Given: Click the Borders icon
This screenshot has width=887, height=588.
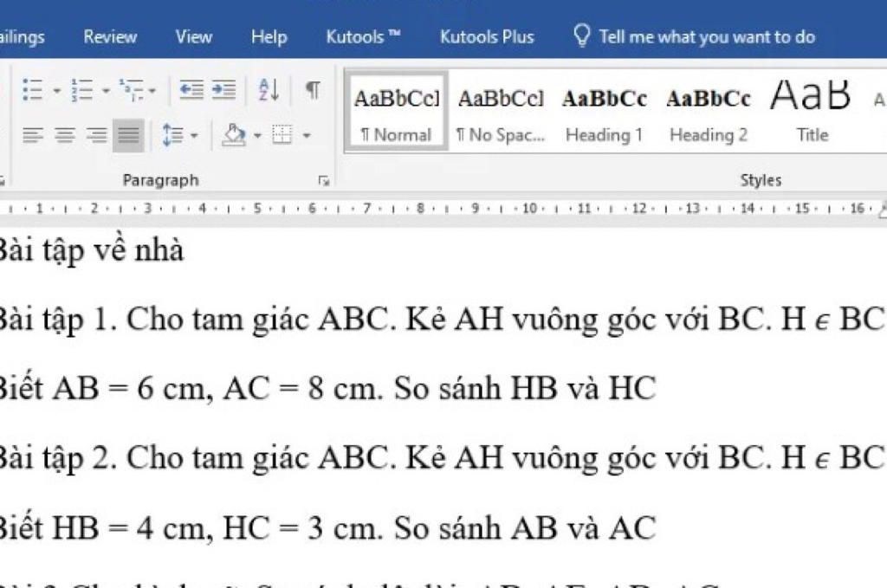Looking at the screenshot, I should tap(282, 134).
